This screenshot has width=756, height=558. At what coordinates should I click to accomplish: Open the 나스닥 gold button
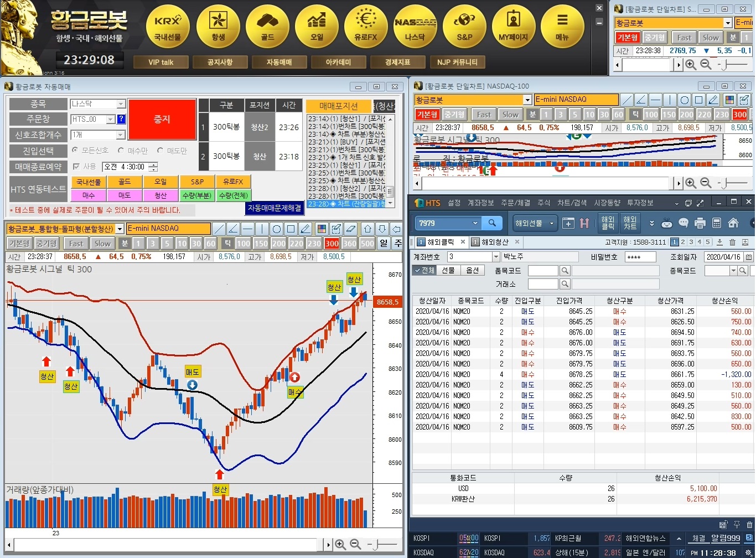click(x=415, y=26)
